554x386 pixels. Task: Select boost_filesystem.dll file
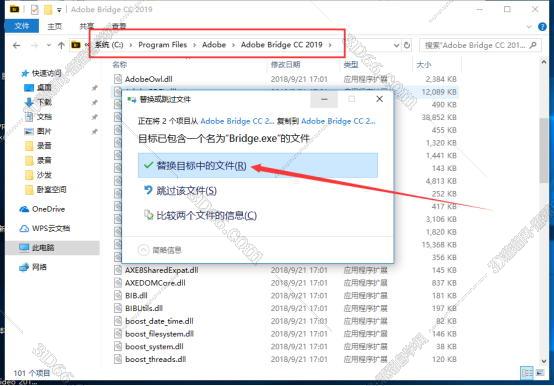click(x=159, y=334)
